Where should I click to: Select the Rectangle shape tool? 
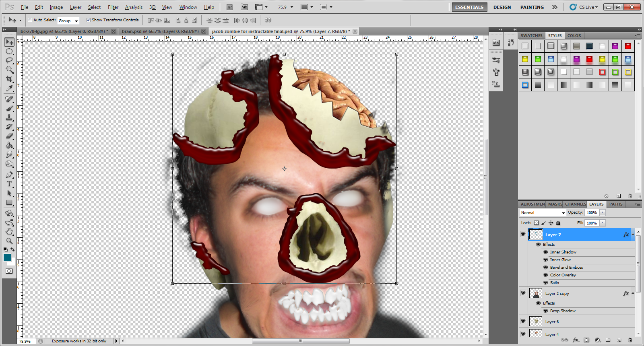pyautogui.click(x=9, y=202)
